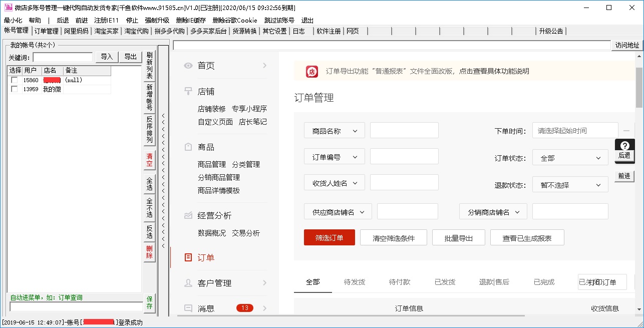Open the 退款状态 dropdown showing 暂不选择

click(x=570, y=185)
